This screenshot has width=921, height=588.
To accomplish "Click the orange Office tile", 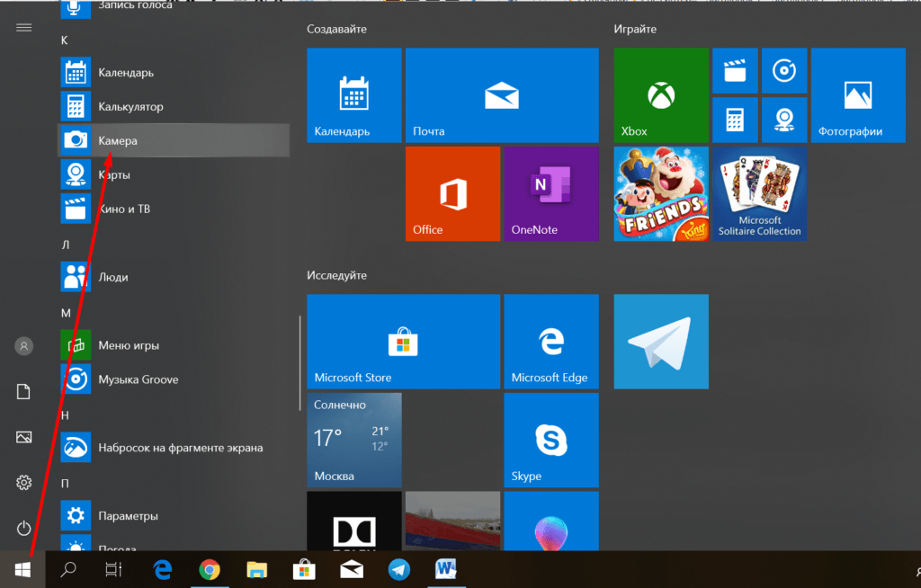I will point(452,194).
